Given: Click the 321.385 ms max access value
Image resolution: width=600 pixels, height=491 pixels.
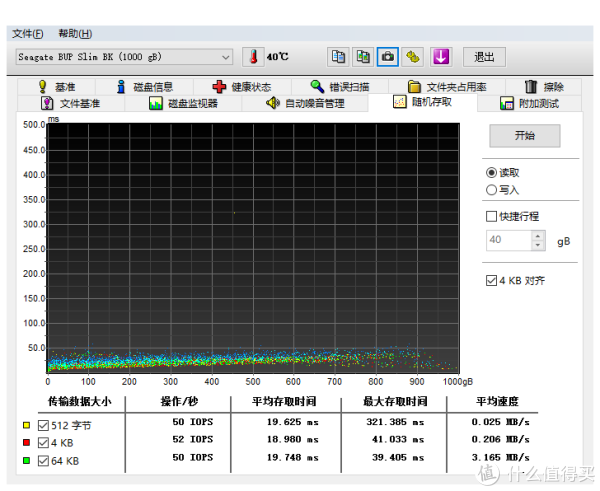Looking at the screenshot, I should click(395, 422).
